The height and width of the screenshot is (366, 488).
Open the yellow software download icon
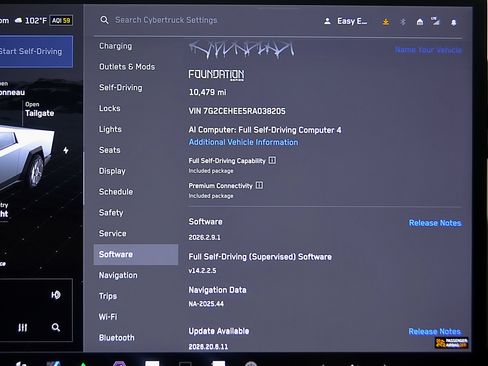(x=386, y=22)
